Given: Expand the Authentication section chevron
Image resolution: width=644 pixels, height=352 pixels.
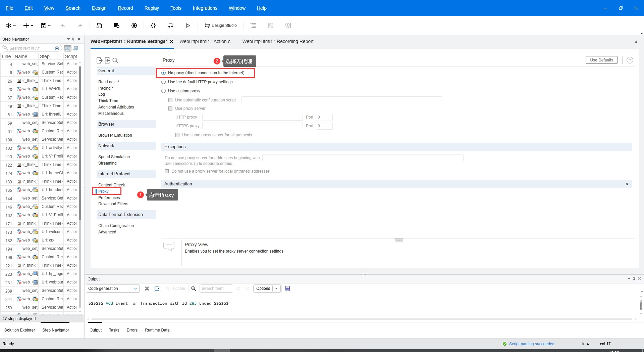Looking at the screenshot, I should coord(627,184).
